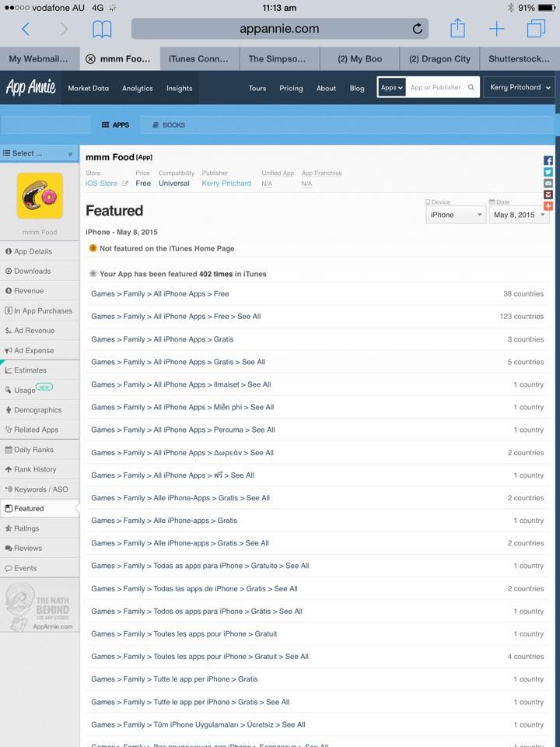The width and height of the screenshot is (560, 747).
Task: Open Analytics menu
Action: point(137,88)
